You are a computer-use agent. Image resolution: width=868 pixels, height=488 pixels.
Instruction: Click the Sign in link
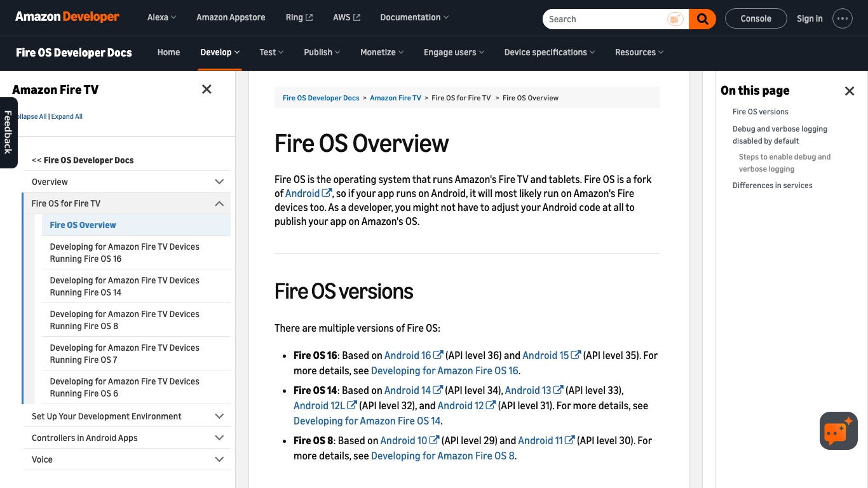[810, 19]
